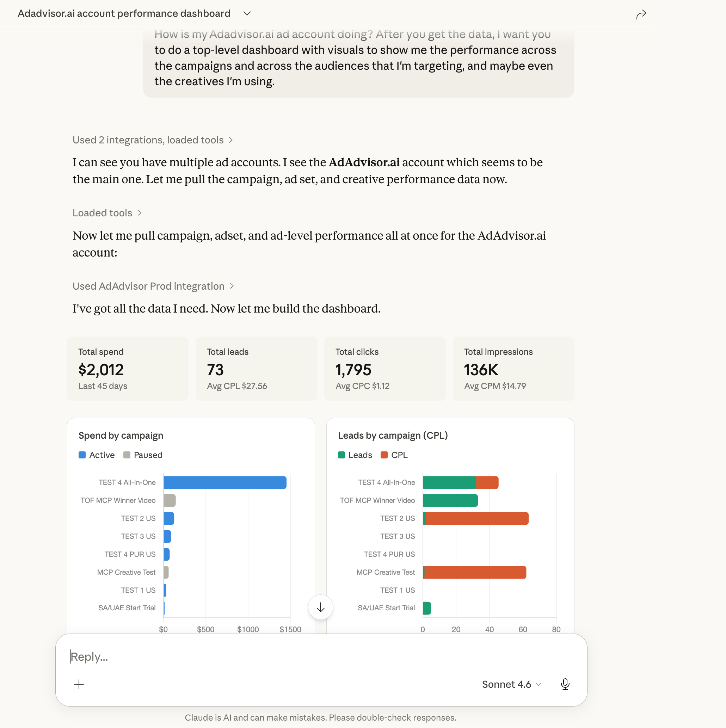Open the attachment plus icon
The height and width of the screenshot is (728, 726).
(79, 684)
